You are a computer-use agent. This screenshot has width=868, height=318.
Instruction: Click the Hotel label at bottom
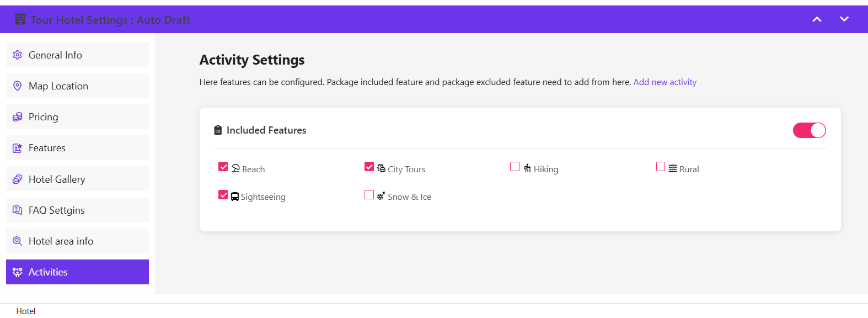click(x=26, y=311)
